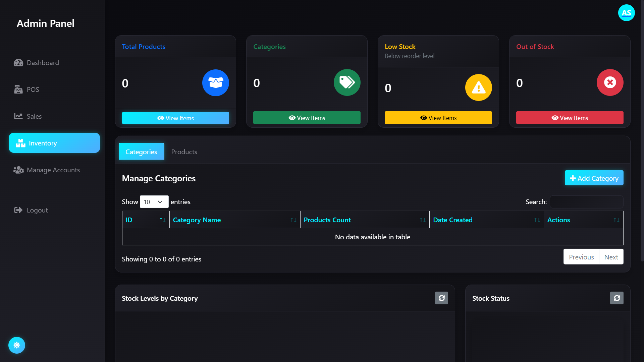Toggle sort order on ID column
Viewport: 644px width, 362px height.
point(162,220)
